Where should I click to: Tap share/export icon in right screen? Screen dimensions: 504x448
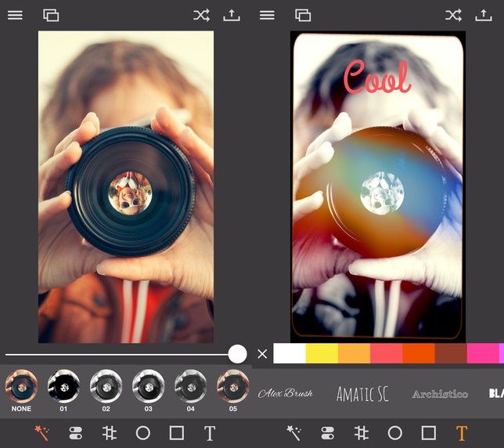484,15
